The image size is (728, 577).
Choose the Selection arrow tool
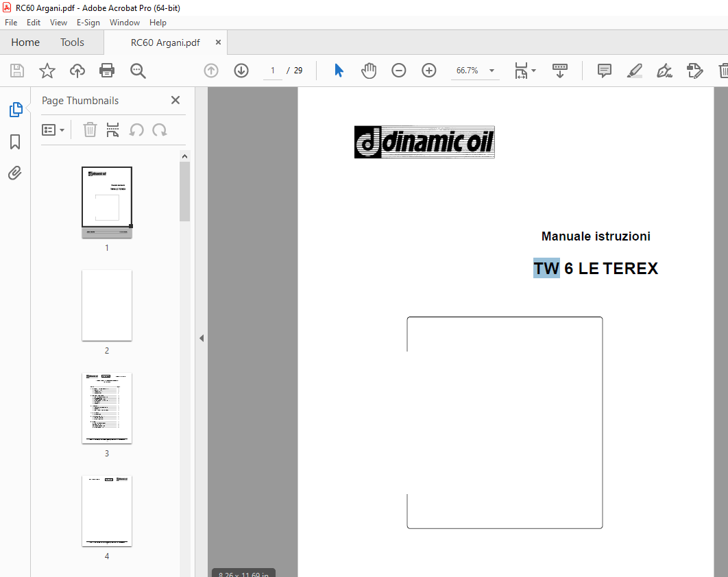[339, 71]
